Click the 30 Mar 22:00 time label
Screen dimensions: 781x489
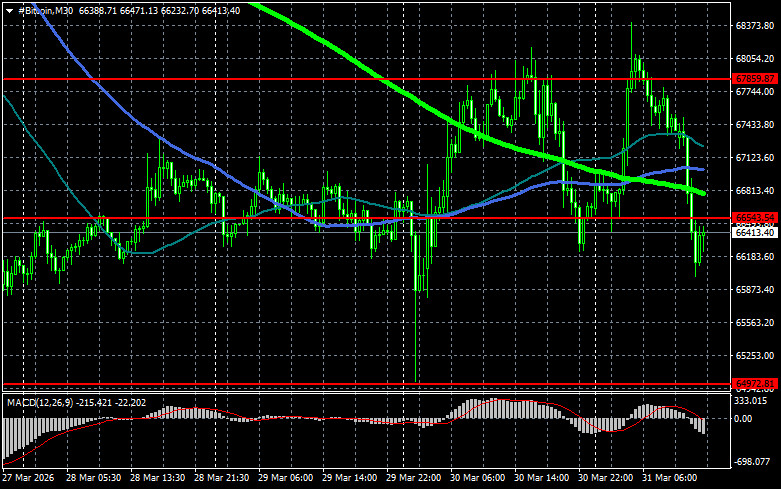click(x=605, y=478)
